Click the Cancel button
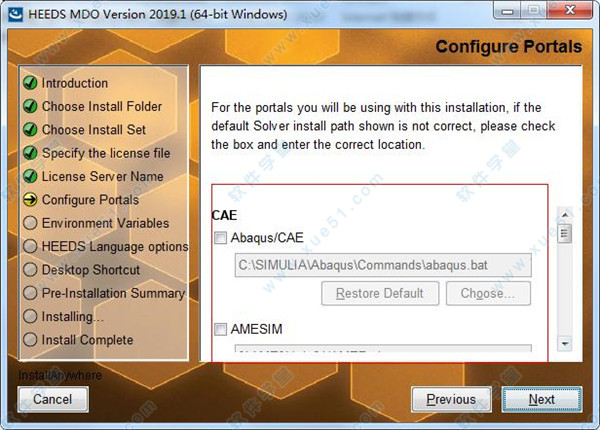Image resolution: width=600 pixels, height=430 pixels. 53,399
